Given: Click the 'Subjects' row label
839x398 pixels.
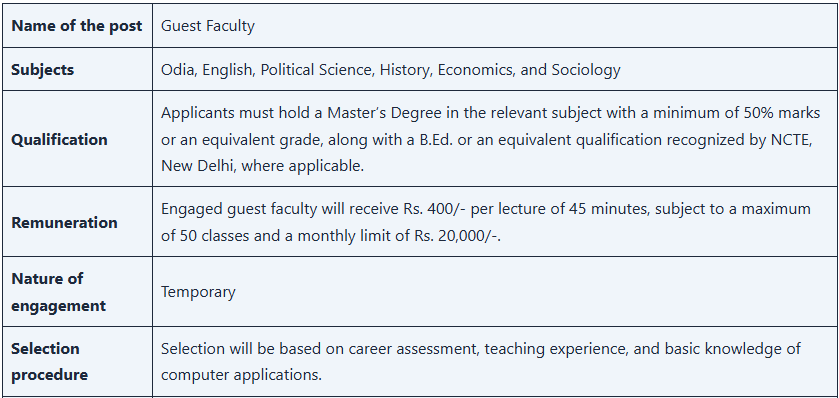Looking at the screenshot, I should (43, 70).
